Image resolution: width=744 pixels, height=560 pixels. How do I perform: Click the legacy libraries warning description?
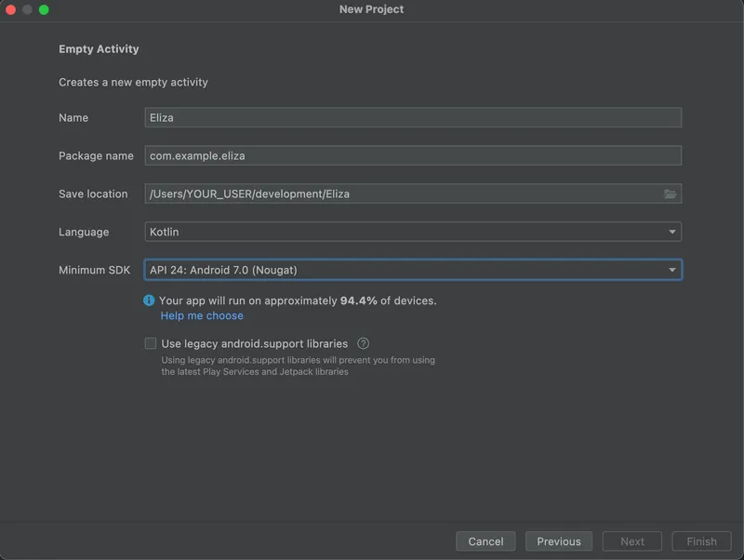pyautogui.click(x=298, y=366)
